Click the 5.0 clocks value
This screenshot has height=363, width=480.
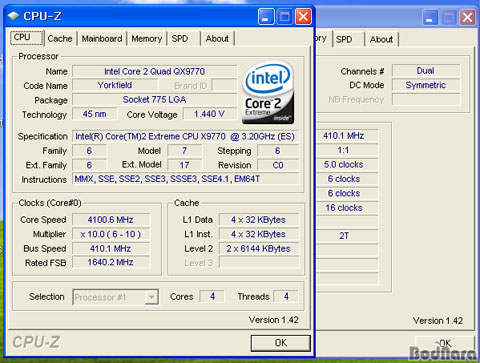coord(346,164)
